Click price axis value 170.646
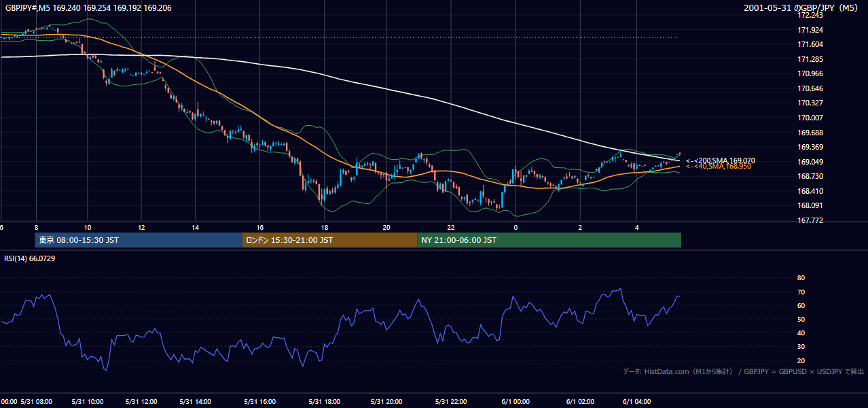 coord(809,88)
